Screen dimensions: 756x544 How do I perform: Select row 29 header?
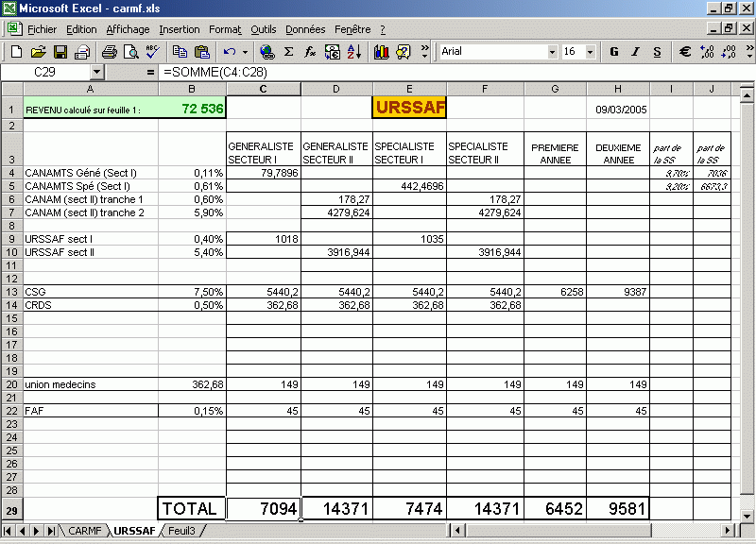tap(11, 510)
